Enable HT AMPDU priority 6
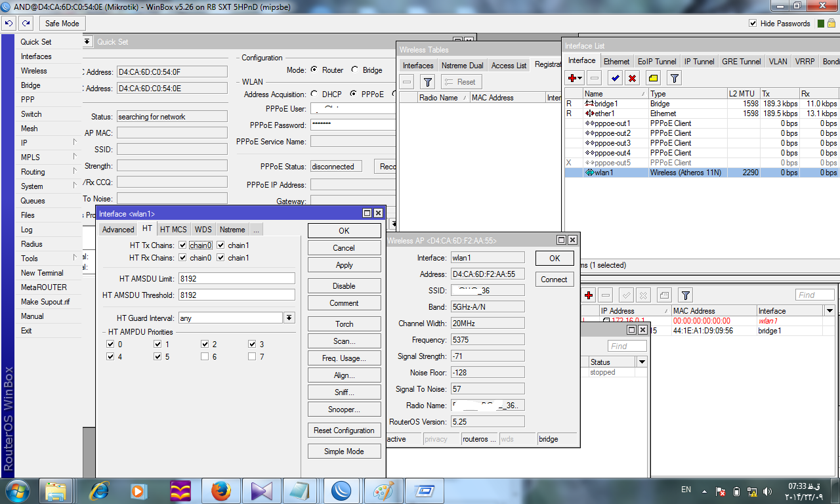This screenshot has width=840, height=504. coord(205,356)
